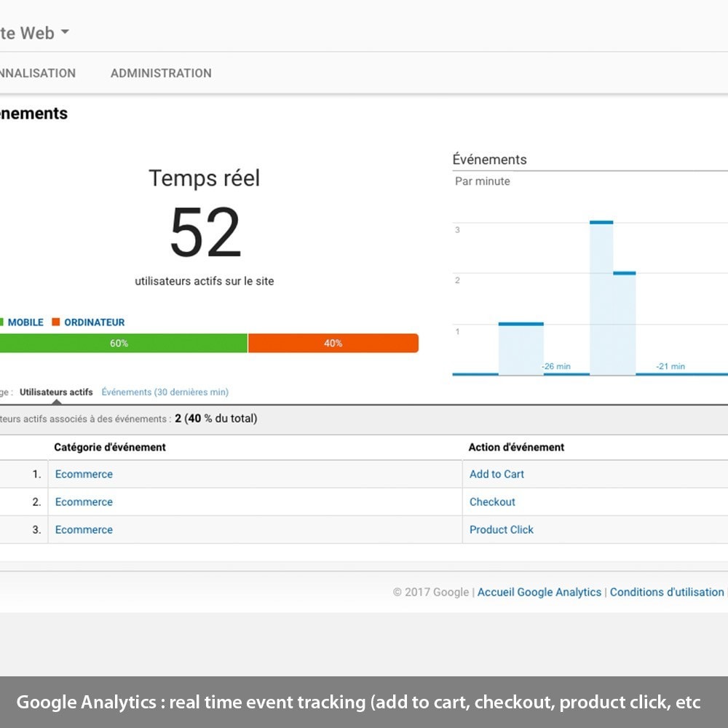Open the Add to Cart event action
Screen dimensions: 728x728
coord(496,474)
